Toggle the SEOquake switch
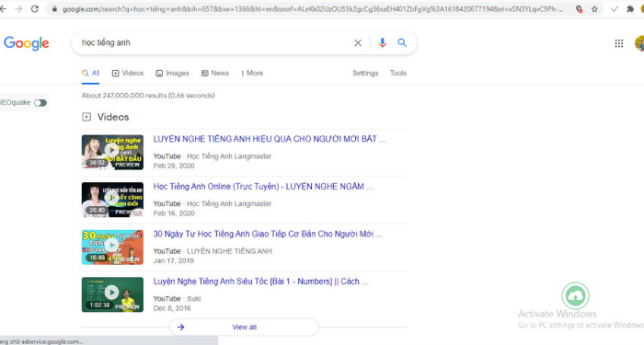Image resolution: width=644 pixels, height=345 pixels. pos(40,103)
